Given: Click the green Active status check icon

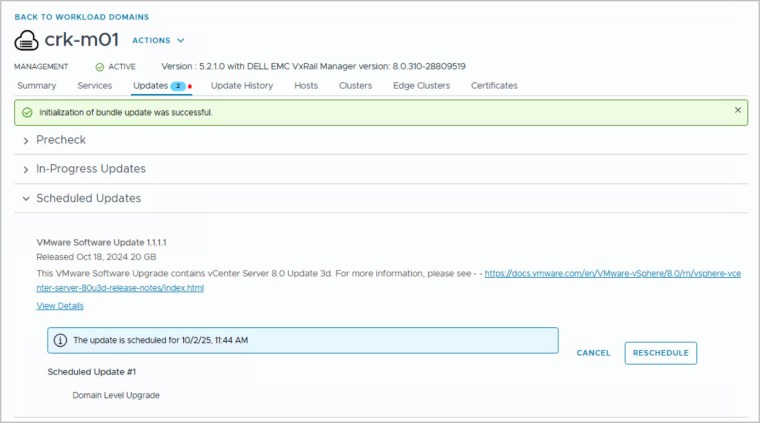Looking at the screenshot, I should click(x=99, y=67).
